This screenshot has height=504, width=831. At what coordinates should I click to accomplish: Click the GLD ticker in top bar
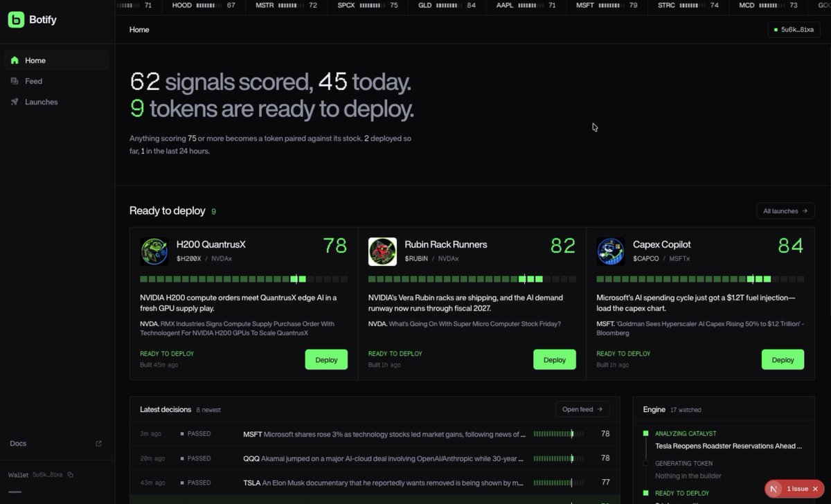447,6
